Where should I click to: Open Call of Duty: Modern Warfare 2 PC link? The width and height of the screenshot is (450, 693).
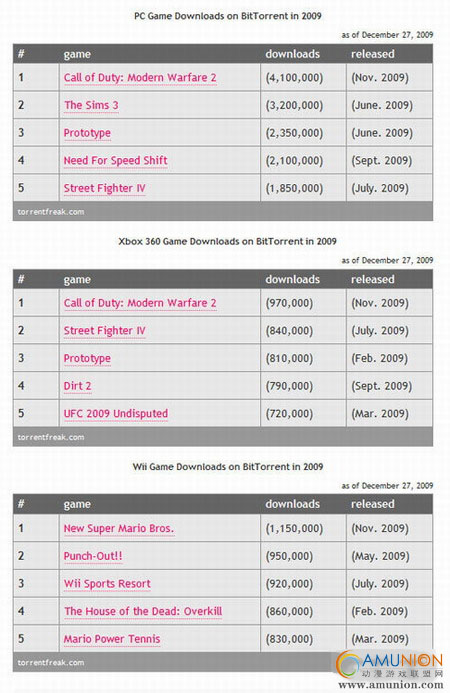(x=140, y=78)
